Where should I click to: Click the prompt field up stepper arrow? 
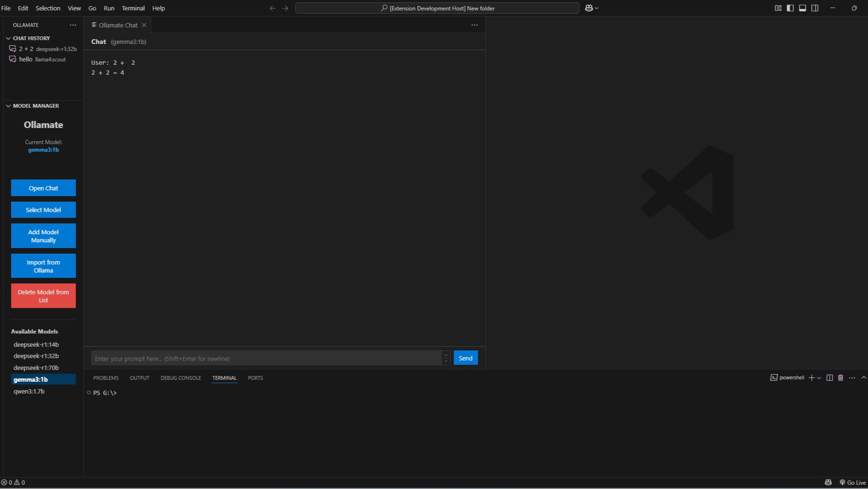446,354
